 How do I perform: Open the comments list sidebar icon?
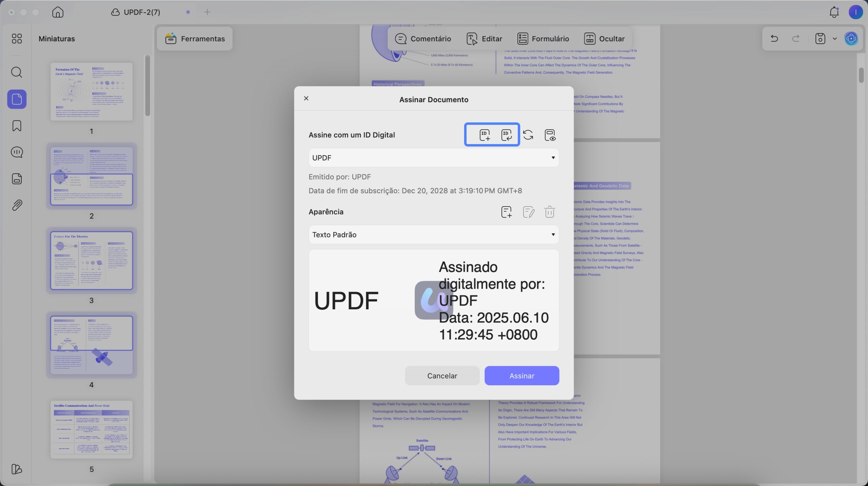17,152
